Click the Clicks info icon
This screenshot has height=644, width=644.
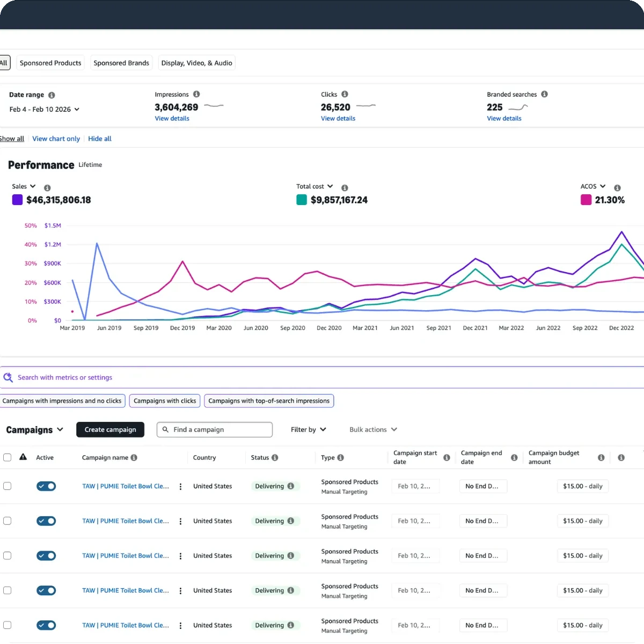pos(345,94)
